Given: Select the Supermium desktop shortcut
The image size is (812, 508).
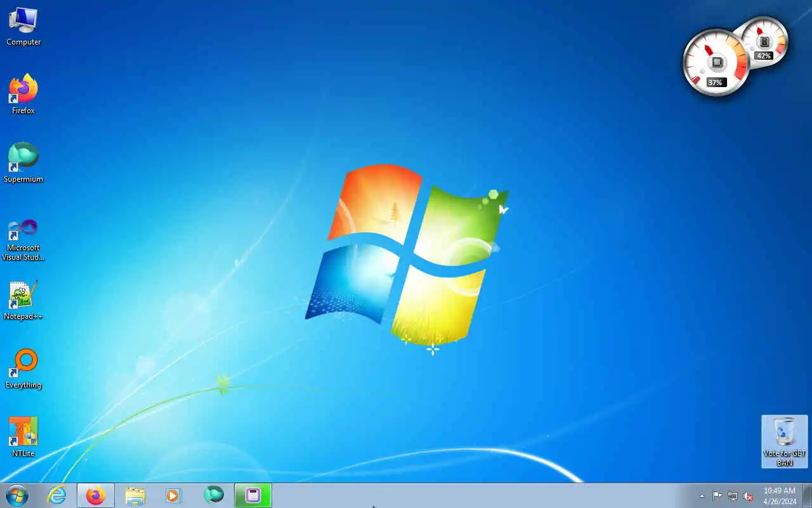Looking at the screenshot, I should pyautogui.click(x=23, y=163).
